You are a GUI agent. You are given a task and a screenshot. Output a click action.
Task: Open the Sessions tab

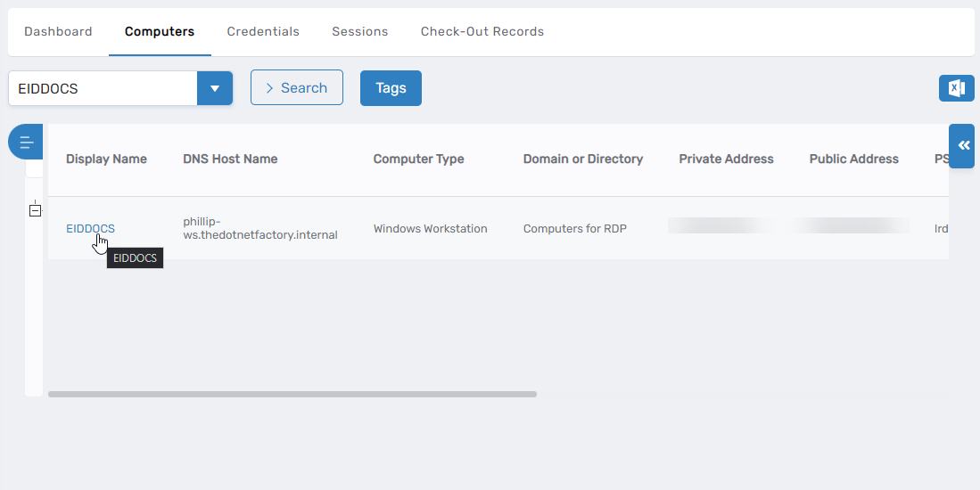pos(360,31)
